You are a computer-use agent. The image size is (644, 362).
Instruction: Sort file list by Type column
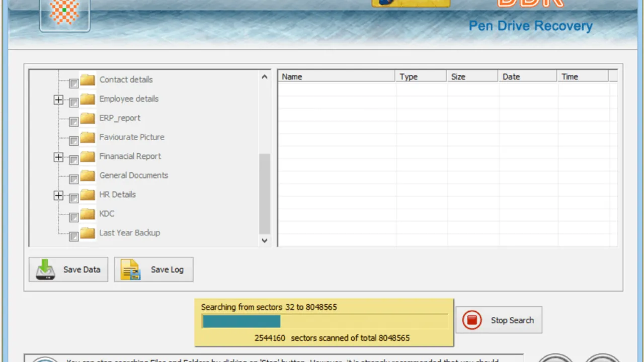click(421, 76)
